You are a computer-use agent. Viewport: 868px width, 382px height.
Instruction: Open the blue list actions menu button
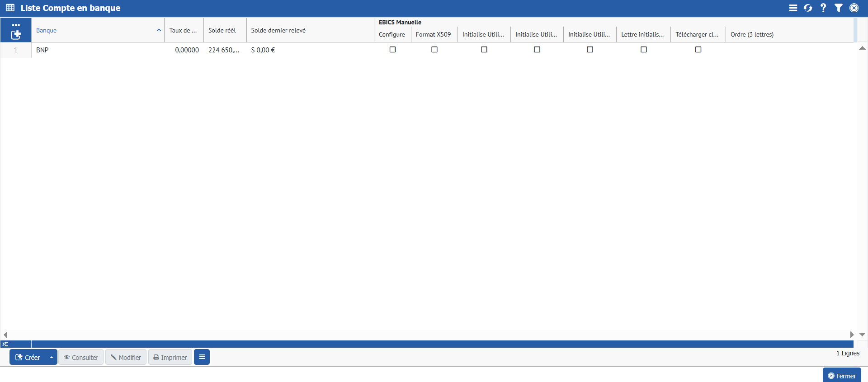click(202, 357)
